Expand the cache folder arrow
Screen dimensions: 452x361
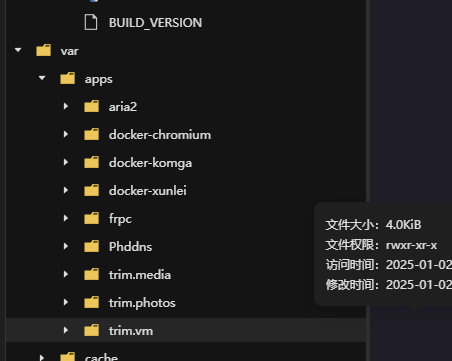[42, 358]
